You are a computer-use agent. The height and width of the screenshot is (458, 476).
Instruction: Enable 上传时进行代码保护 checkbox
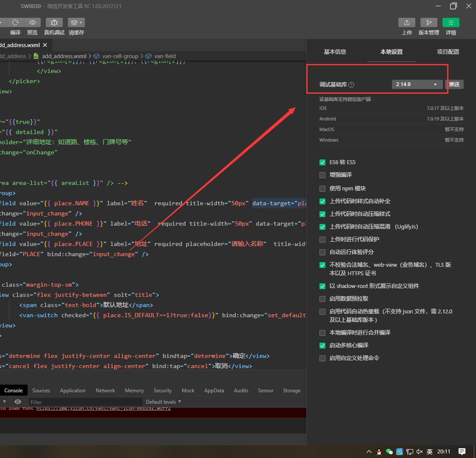tap(322, 240)
